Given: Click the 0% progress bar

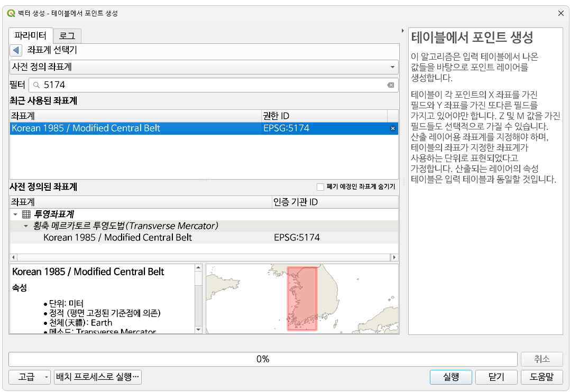Looking at the screenshot, I should pos(263,359).
